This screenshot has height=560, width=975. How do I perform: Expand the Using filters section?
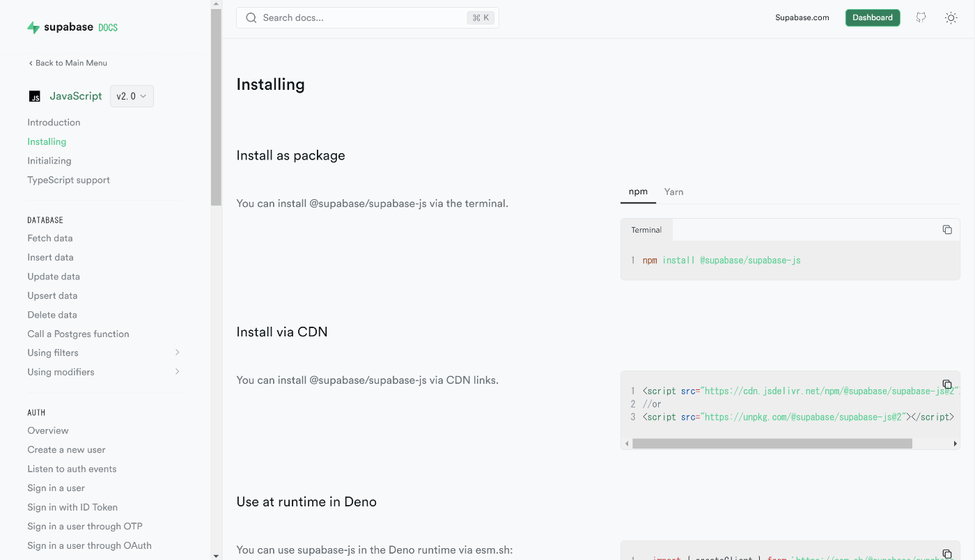(104, 353)
